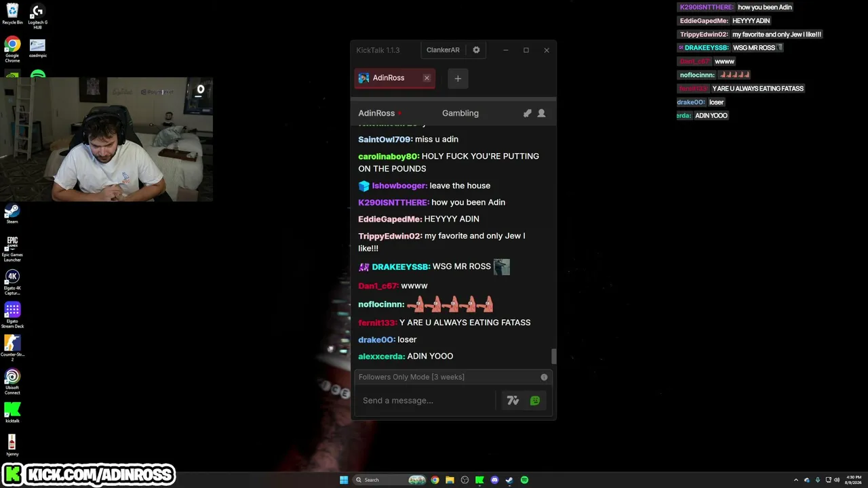Image resolution: width=868 pixels, height=488 pixels.
Task: Open the Counter-Strike 2 desktop icon
Action: (12, 348)
